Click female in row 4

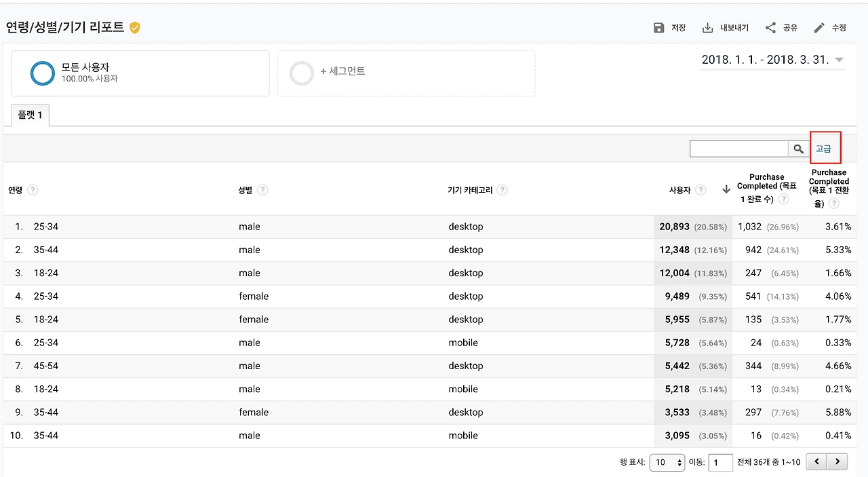(x=254, y=296)
